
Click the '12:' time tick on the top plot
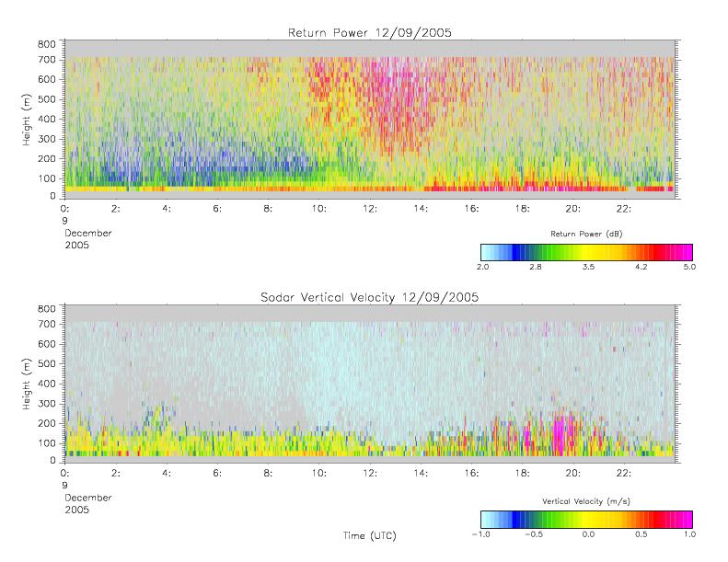point(370,209)
